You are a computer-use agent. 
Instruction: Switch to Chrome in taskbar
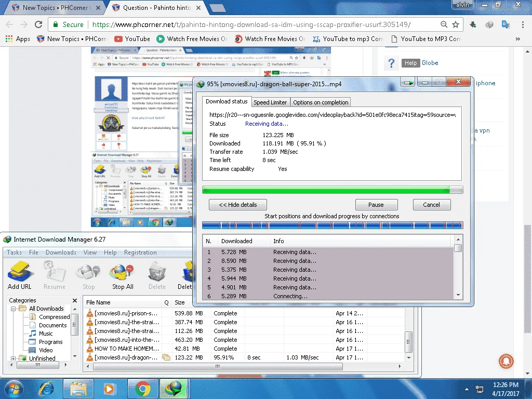click(x=142, y=389)
